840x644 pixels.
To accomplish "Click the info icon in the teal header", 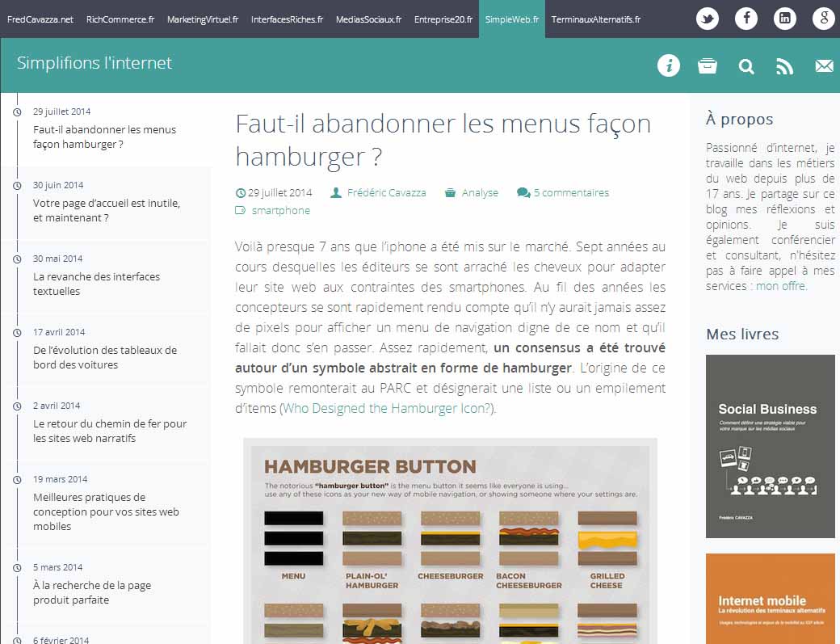I will (x=669, y=65).
